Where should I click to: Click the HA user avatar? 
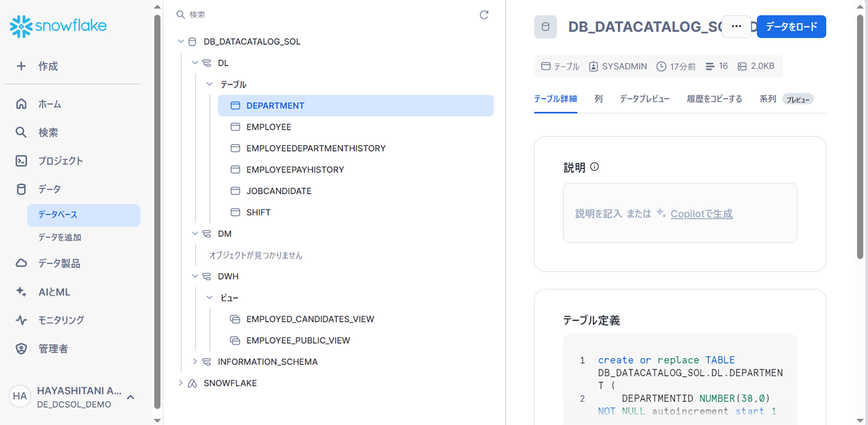coord(20,396)
